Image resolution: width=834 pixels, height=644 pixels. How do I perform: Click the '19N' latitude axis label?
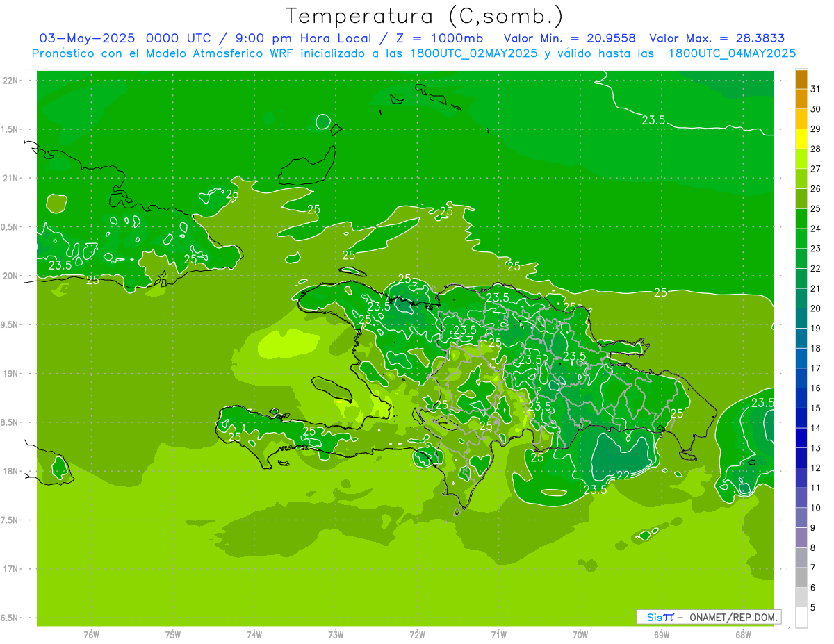click(x=10, y=374)
